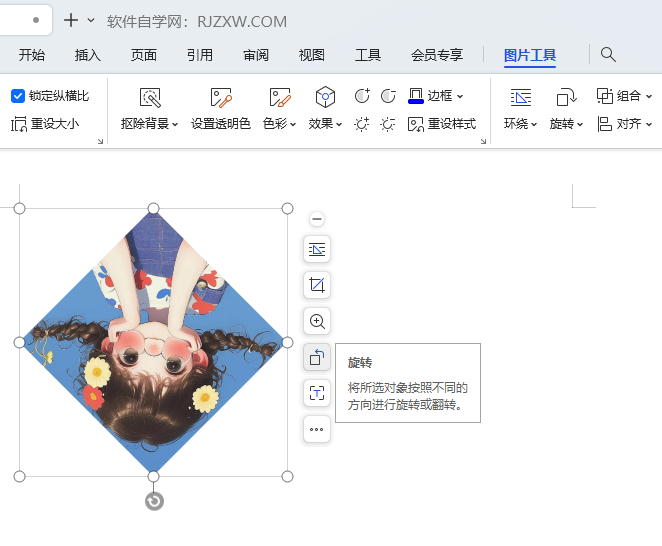Click the 环绕 wrap icon in ribbon

pyautogui.click(x=521, y=98)
